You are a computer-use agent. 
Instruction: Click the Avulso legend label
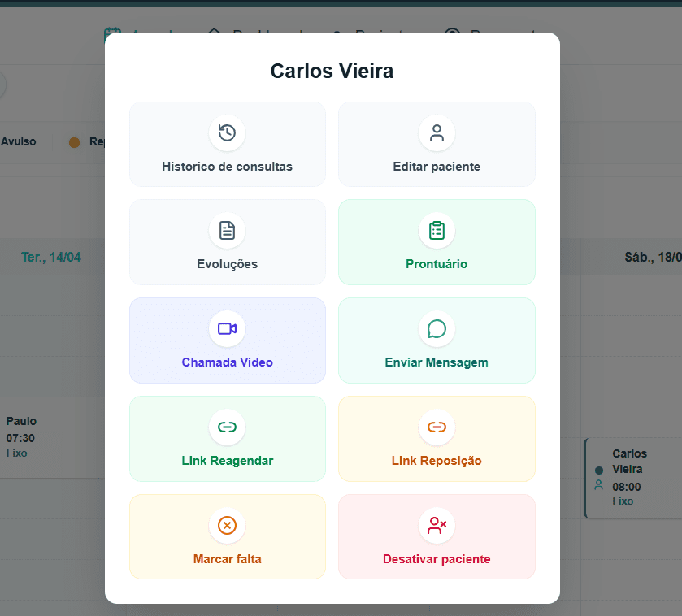[x=18, y=141]
